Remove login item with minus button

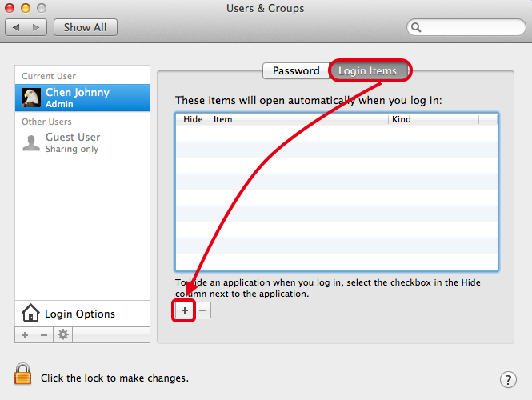tap(202, 310)
